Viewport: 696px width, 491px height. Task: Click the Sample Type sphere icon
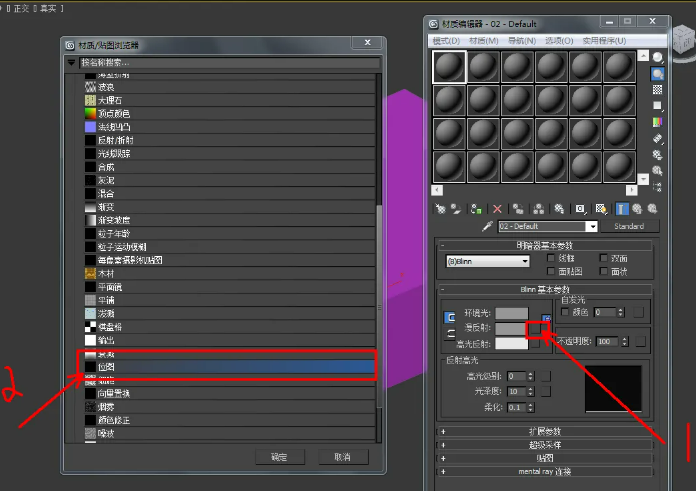(x=657, y=57)
